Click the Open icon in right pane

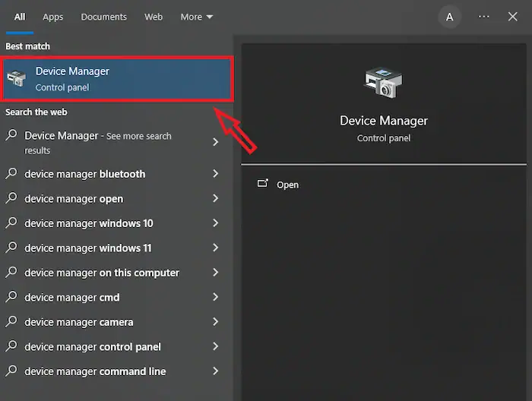click(263, 184)
